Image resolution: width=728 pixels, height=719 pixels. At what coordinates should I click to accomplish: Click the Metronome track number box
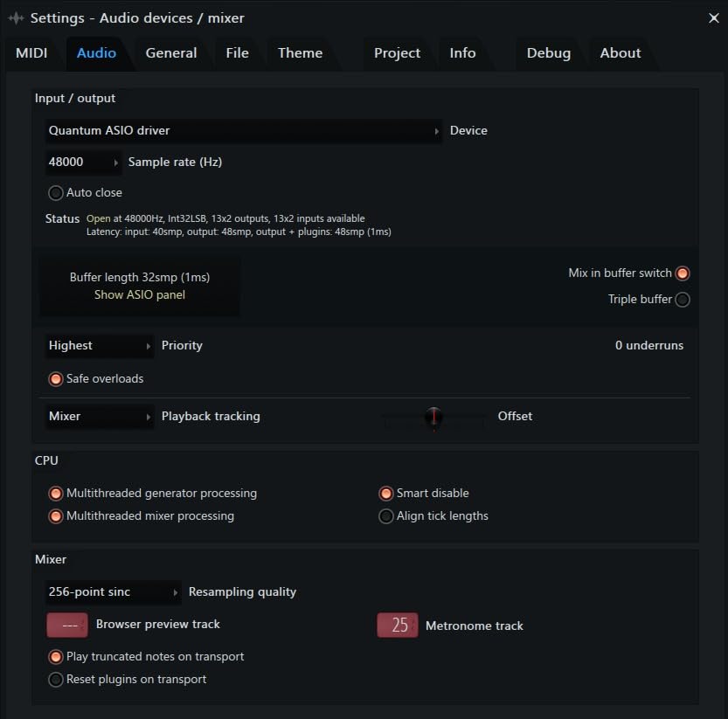point(398,625)
